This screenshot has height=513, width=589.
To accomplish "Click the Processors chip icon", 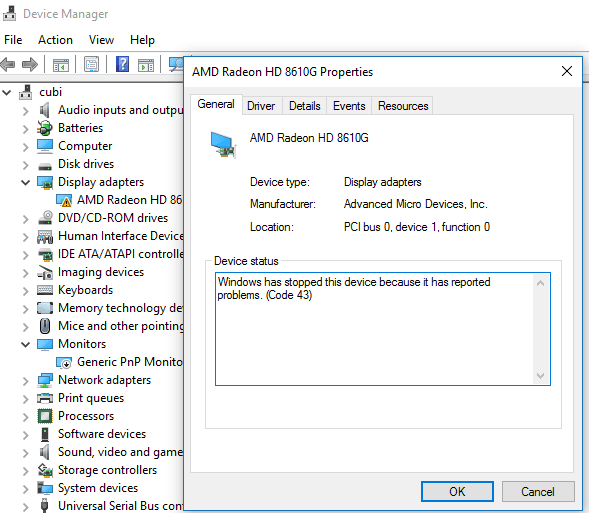I will pyautogui.click(x=45, y=416).
